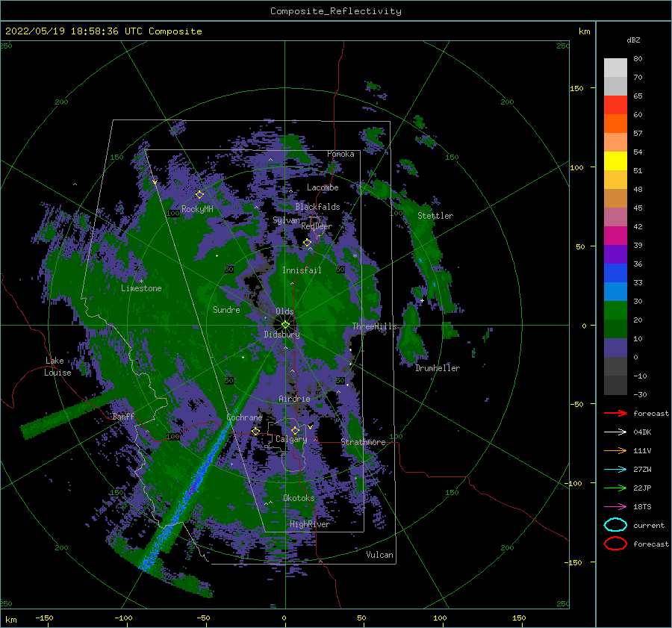The height and width of the screenshot is (628, 672).
Task: Click the dBZ legend heading
Action: [x=633, y=40]
